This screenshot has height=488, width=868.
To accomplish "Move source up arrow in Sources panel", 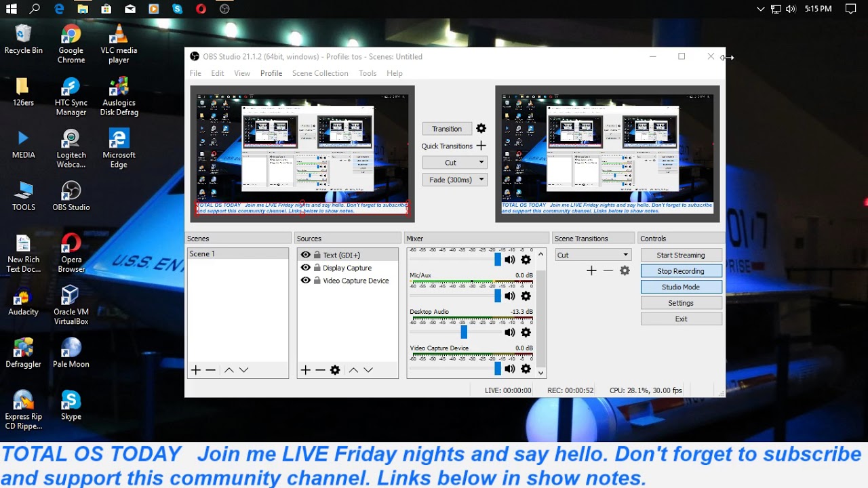I will (x=353, y=370).
